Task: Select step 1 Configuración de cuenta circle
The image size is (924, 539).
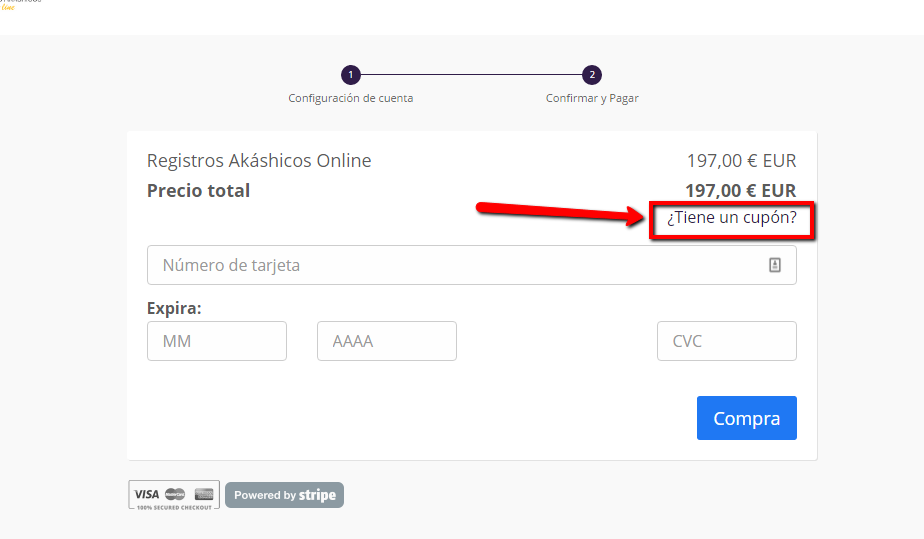Action: pos(351,75)
